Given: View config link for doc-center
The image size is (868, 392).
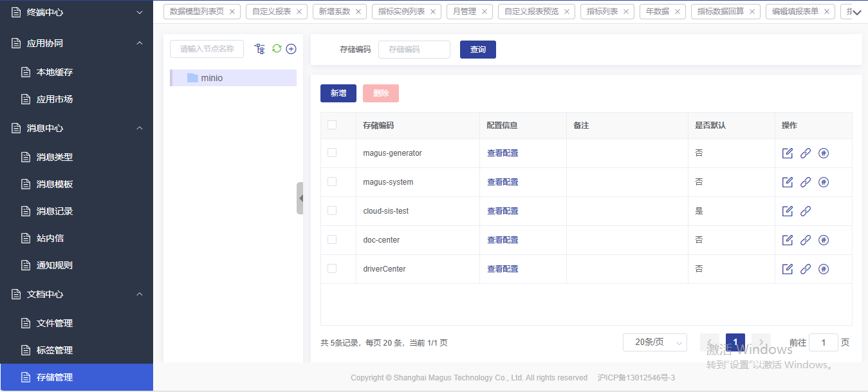Looking at the screenshot, I should (x=503, y=240).
